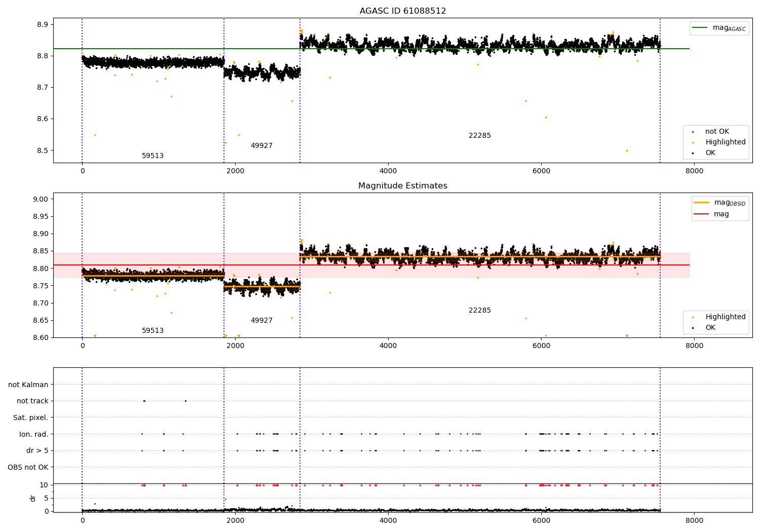
Task: Click the 'OBS not OK' row label
Action: coord(28,467)
